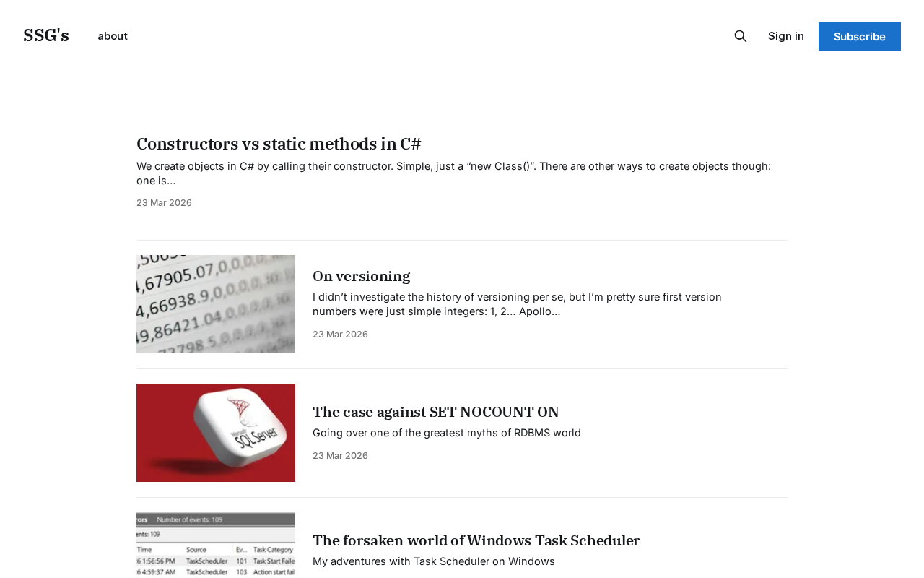Viewport: 924px width, 578px height.
Task: Click the date under SET NOCOUNT ON article
Action: [x=340, y=456]
